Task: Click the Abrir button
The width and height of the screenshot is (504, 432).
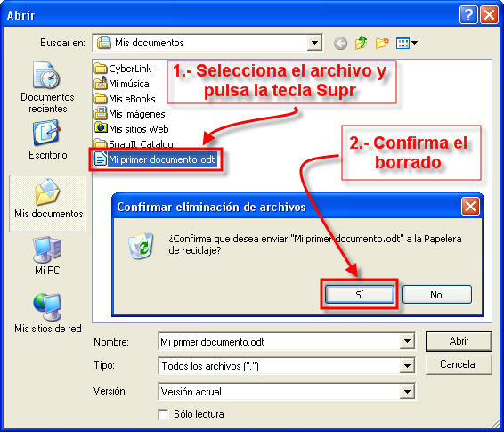Action: point(459,341)
